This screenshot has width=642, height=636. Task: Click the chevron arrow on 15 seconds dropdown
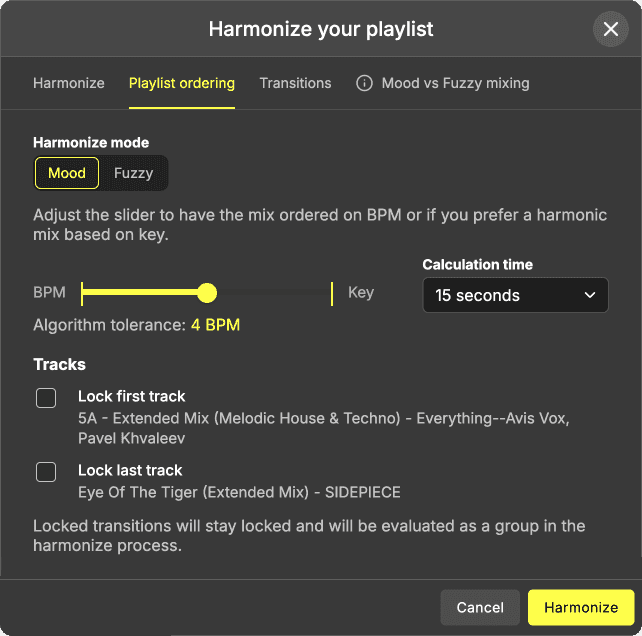pyautogui.click(x=590, y=295)
